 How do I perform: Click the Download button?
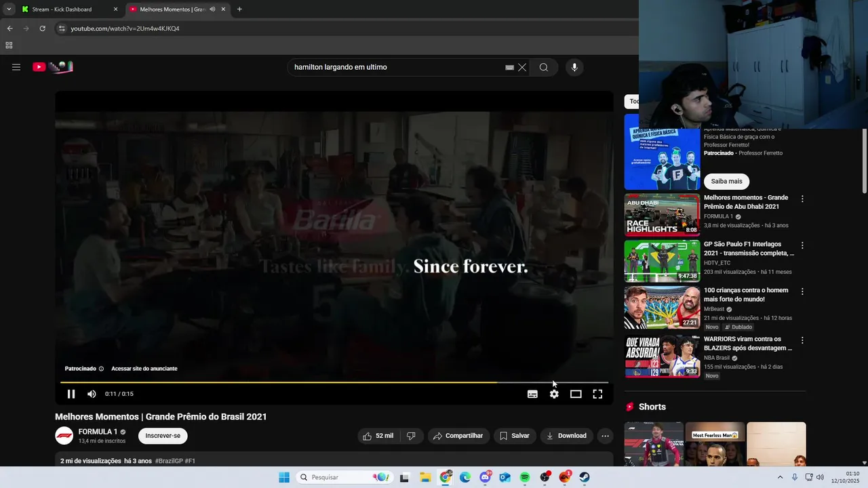[x=567, y=436]
